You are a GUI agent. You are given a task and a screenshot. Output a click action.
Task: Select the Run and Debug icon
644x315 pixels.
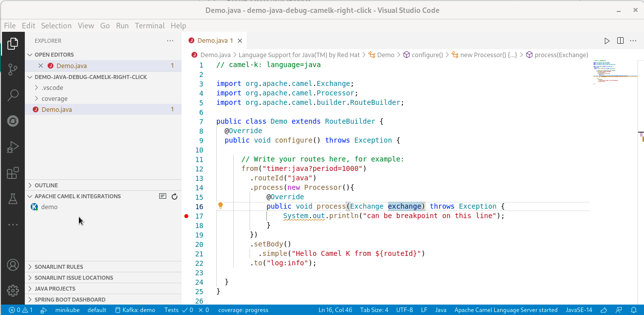coord(13,146)
